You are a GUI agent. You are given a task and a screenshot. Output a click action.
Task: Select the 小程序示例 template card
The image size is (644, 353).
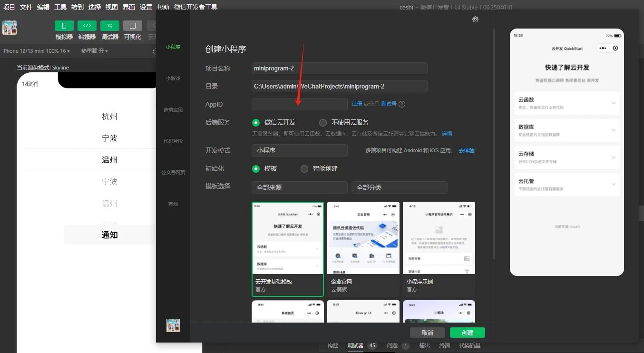coord(439,249)
